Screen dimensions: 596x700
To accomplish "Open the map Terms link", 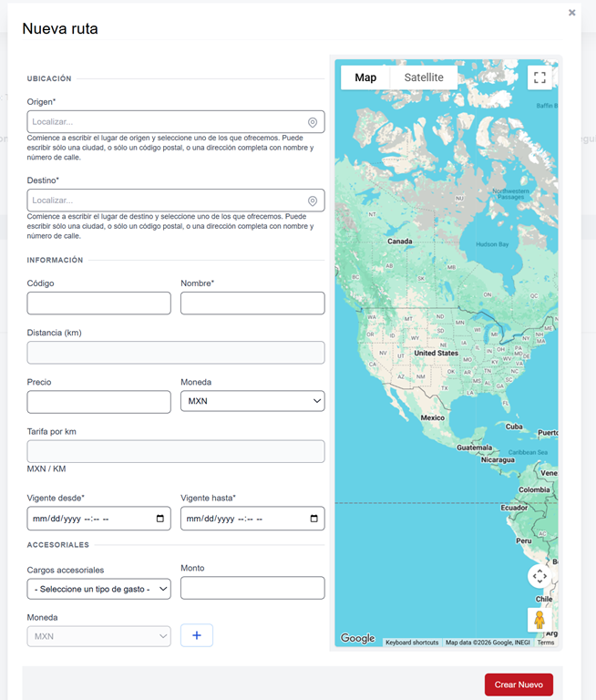I will pyautogui.click(x=546, y=643).
